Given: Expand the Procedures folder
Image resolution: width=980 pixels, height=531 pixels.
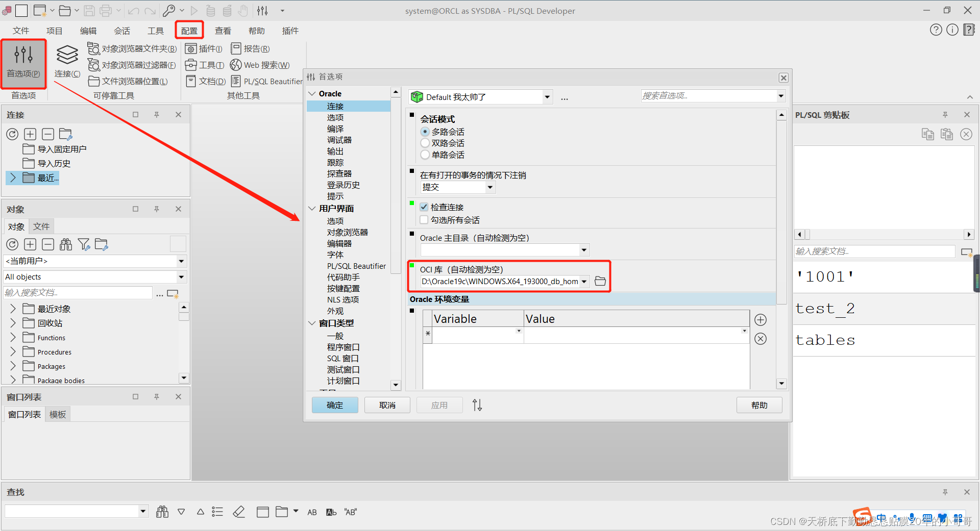Looking at the screenshot, I should click(x=13, y=351).
